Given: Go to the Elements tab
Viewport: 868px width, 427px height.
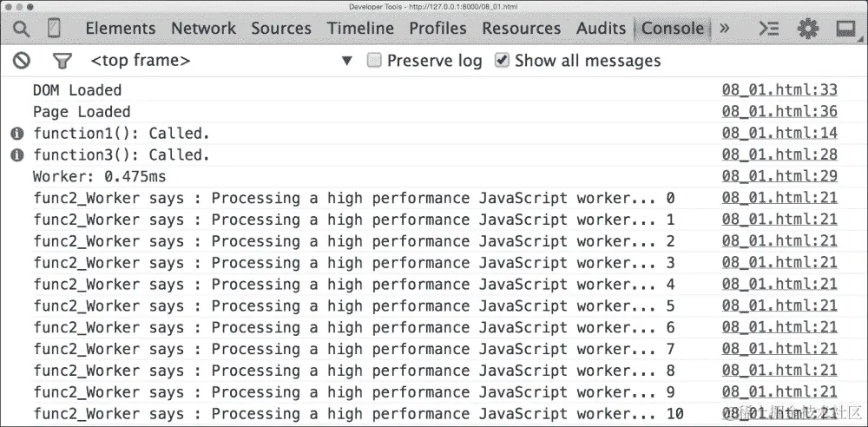Looking at the screenshot, I should (120, 29).
